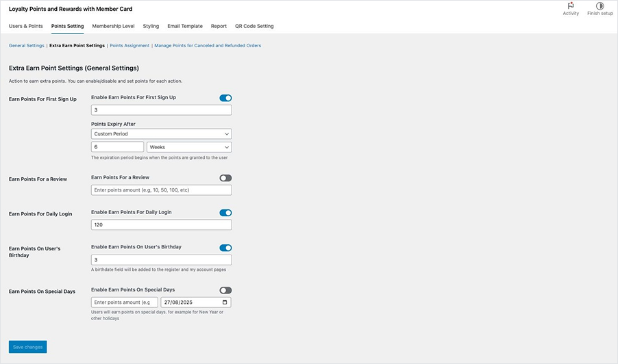This screenshot has width=618, height=364.
Task: Open the Custom Period expiry dropdown
Action: [161, 134]
